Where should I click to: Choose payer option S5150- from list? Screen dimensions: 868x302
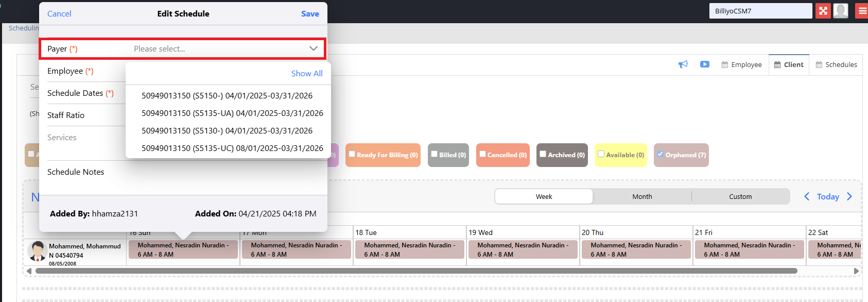[227, 95]
